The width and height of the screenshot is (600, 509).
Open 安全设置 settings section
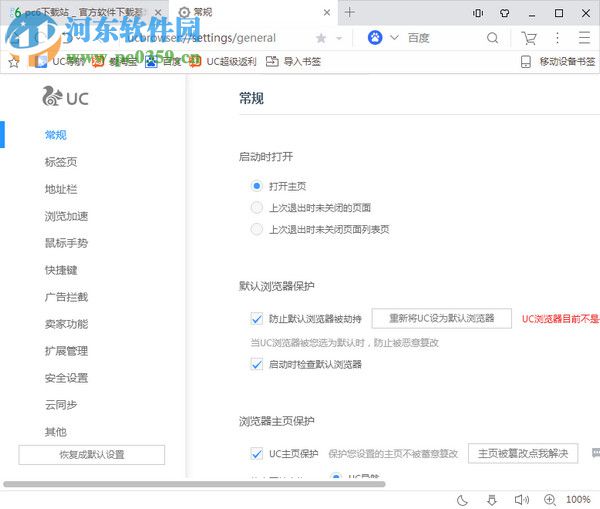(66, 378)
